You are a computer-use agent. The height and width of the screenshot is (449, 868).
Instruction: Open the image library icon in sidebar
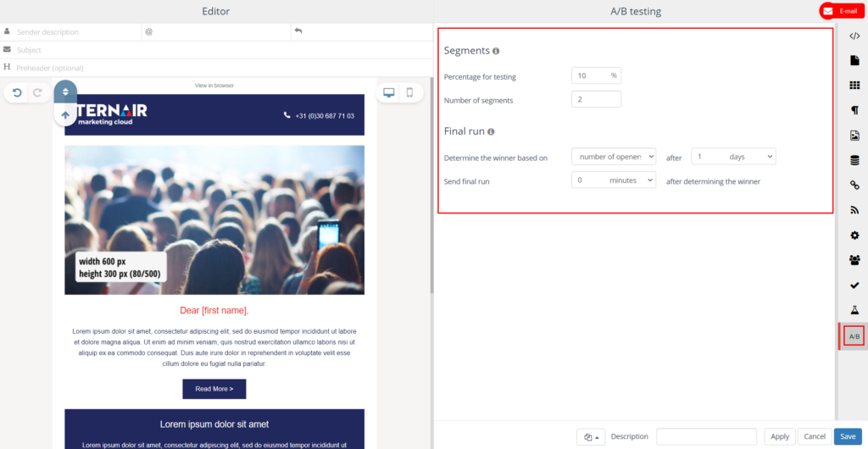pyautogui.click(x=854, y=135)
